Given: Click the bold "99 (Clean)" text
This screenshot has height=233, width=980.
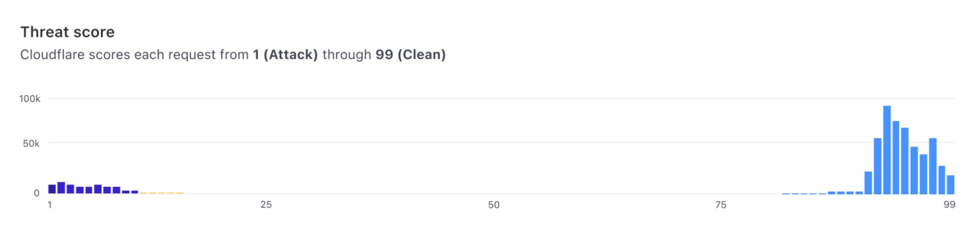Looking at the screenshot, I should click(410, 54).
